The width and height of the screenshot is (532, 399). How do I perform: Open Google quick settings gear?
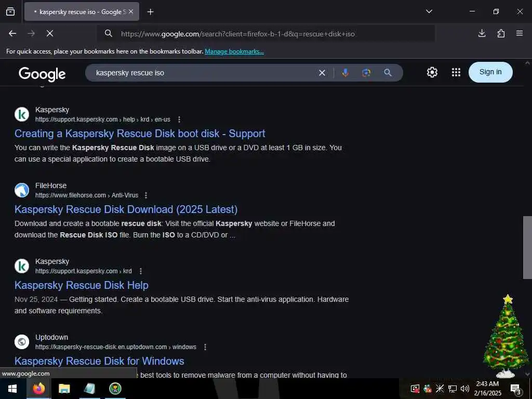click(x=432, y=72)
